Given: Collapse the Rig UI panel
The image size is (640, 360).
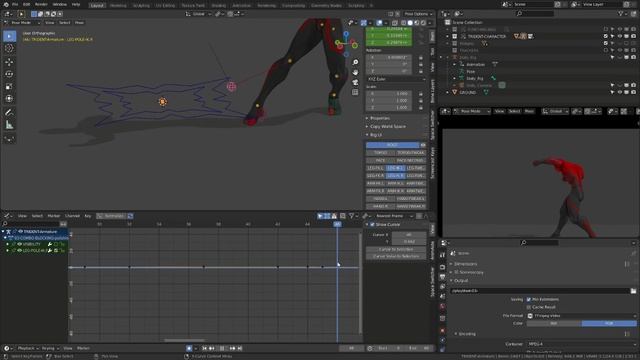Looking at the screenshot, I should (x=376, y=134).
